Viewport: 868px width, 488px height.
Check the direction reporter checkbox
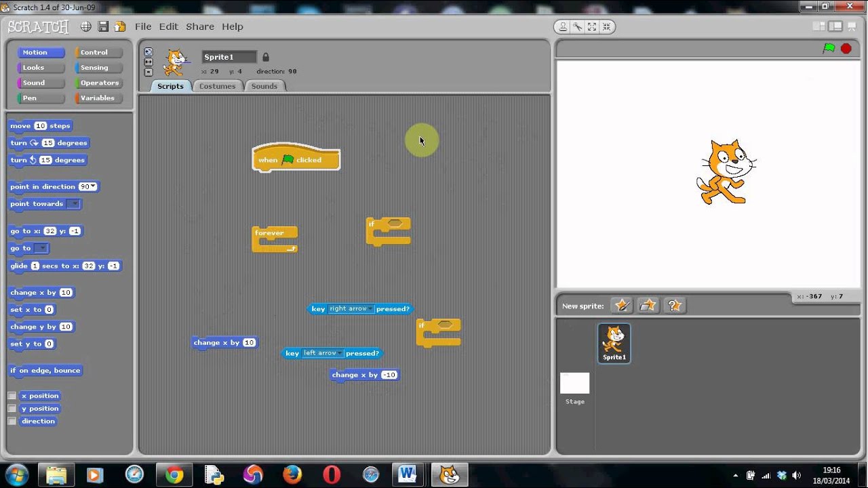[x=12, y=421]
